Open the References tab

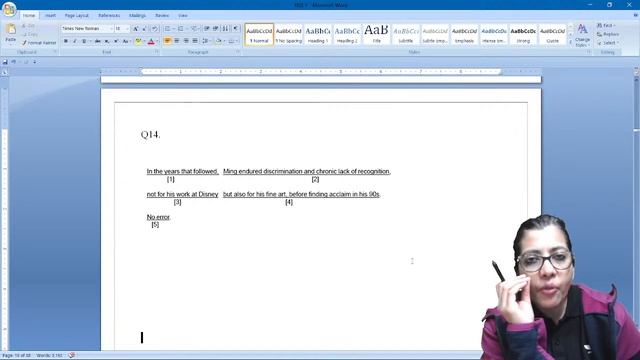(109, 16)
